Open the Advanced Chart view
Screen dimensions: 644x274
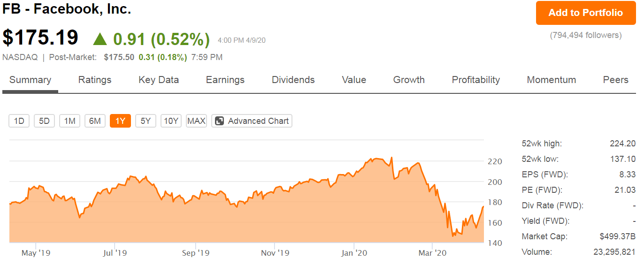tap(252, 121)
